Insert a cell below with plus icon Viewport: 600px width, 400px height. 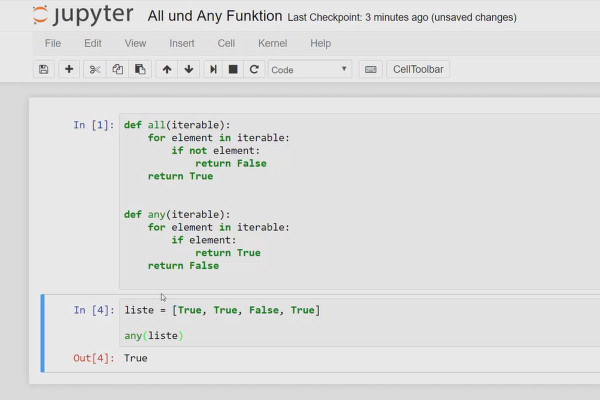pyautogui.click(x=69, y=69)
